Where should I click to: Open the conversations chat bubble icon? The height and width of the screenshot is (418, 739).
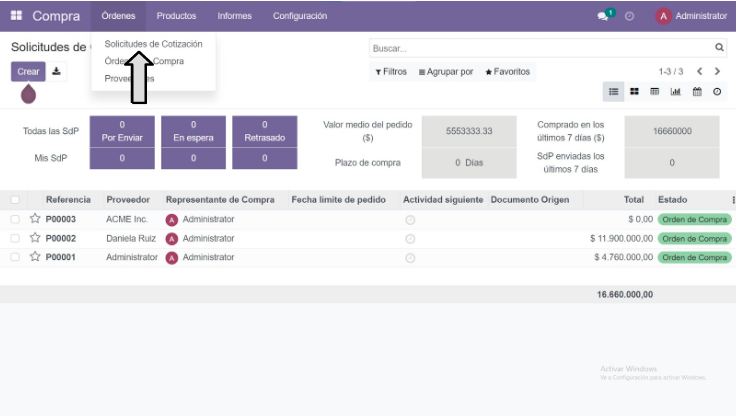tap(602, 16)
